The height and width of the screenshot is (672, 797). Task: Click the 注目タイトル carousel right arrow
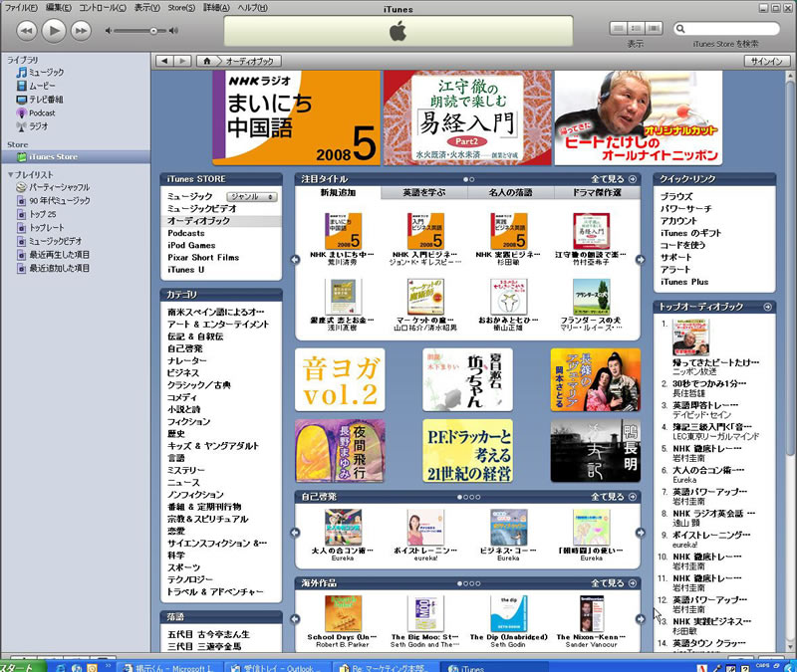pyautogui.click(x=640, y=260)
